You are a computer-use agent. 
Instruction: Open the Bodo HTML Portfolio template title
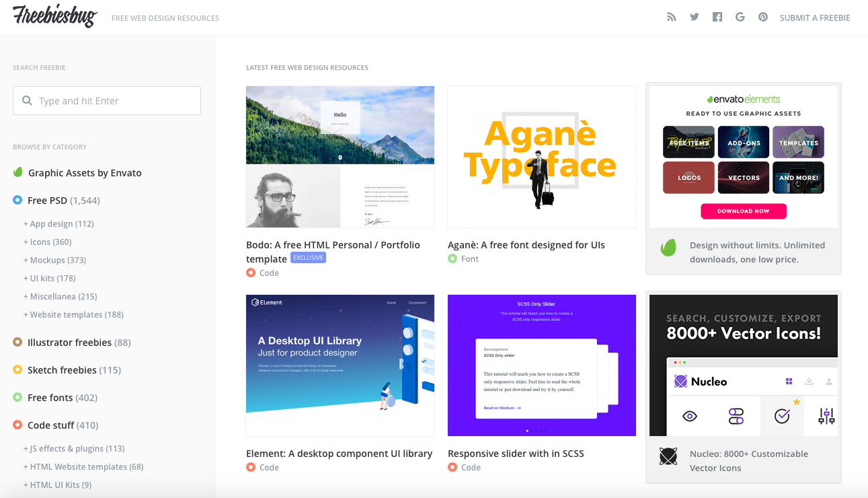pos(333,252)
